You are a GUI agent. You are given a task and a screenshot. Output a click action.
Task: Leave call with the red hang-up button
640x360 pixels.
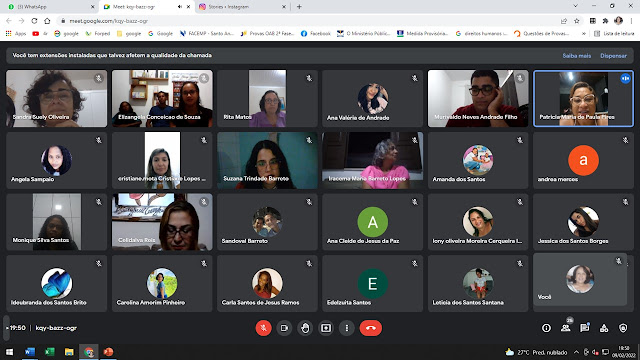(x=371, y=328)
